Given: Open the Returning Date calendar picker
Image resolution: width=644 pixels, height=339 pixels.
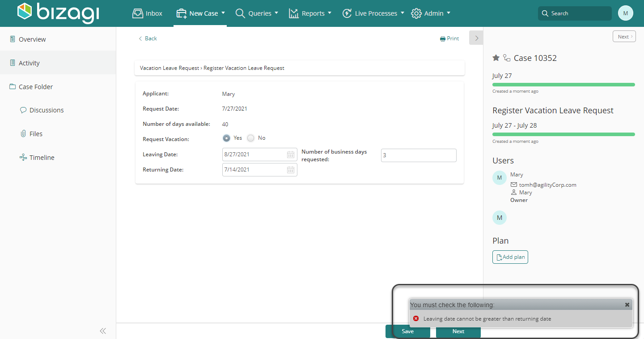Looking at the screenshot, I should pyautogui.click(x=291, y=170).
